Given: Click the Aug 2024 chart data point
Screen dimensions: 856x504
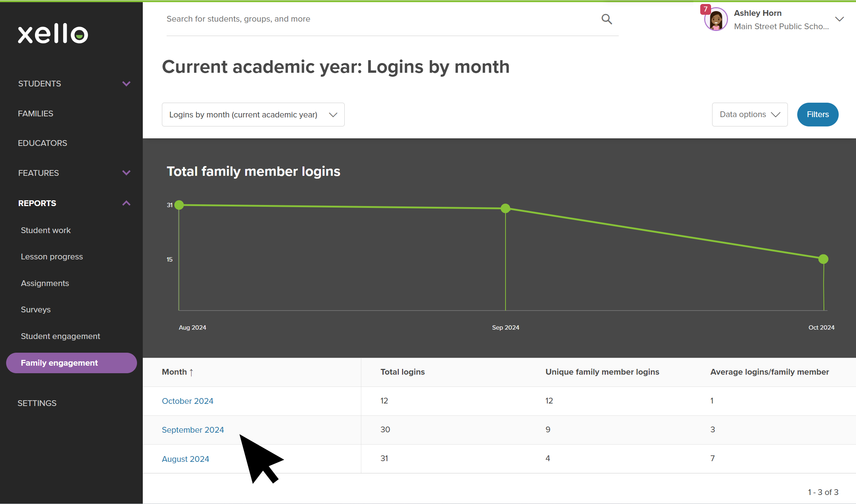Looking at the screenshot, I should tap(179, 205).
